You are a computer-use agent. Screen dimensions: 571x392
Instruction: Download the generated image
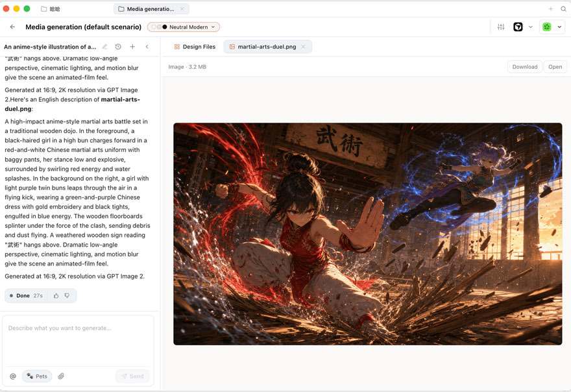[525, 67]
